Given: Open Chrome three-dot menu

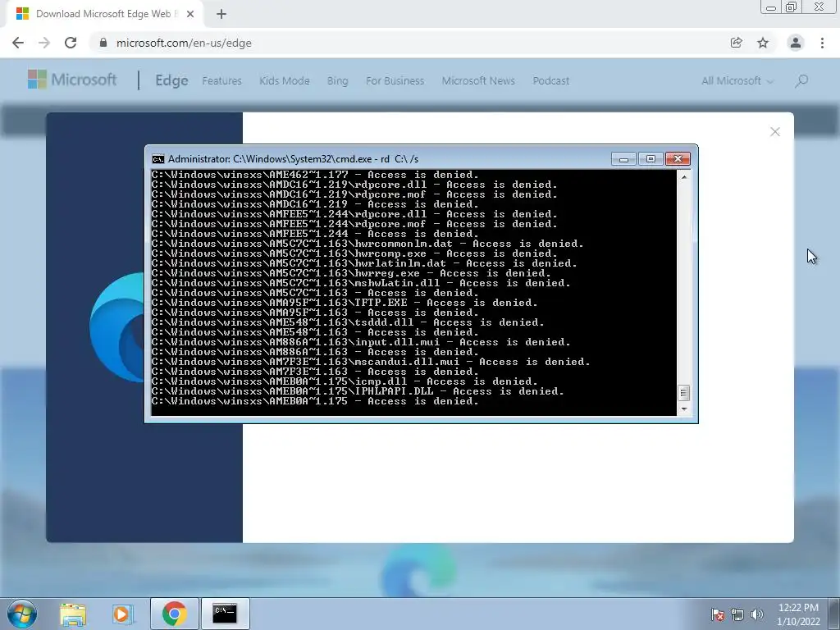Looking at the screenshot, I should click(x=822, y=43).
